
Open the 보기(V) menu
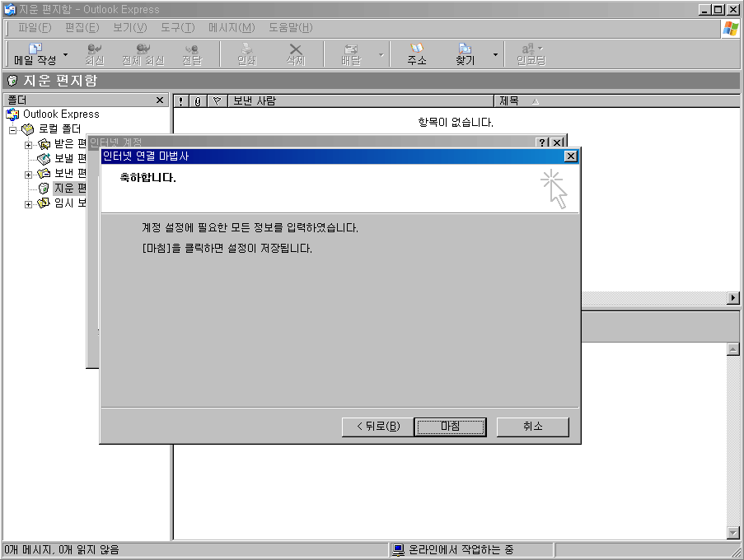pyautogui.click(x=130, y=28)
